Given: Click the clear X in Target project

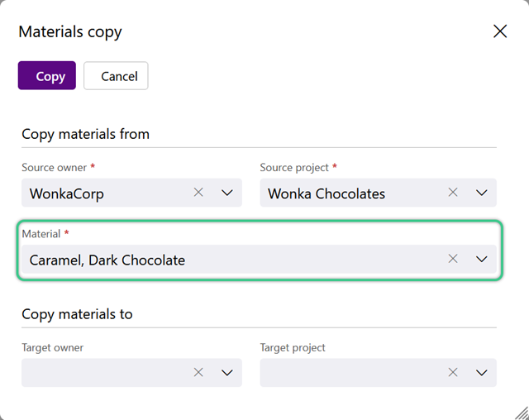Looking at the screenshot, I should point(453,372).
